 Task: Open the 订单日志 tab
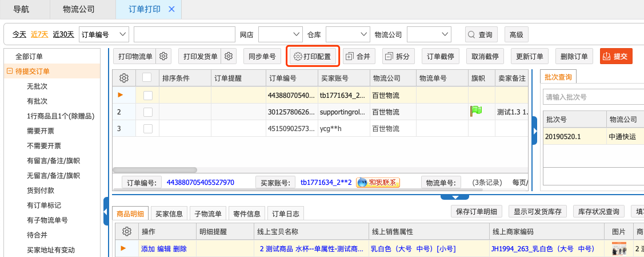click(286, 213)
